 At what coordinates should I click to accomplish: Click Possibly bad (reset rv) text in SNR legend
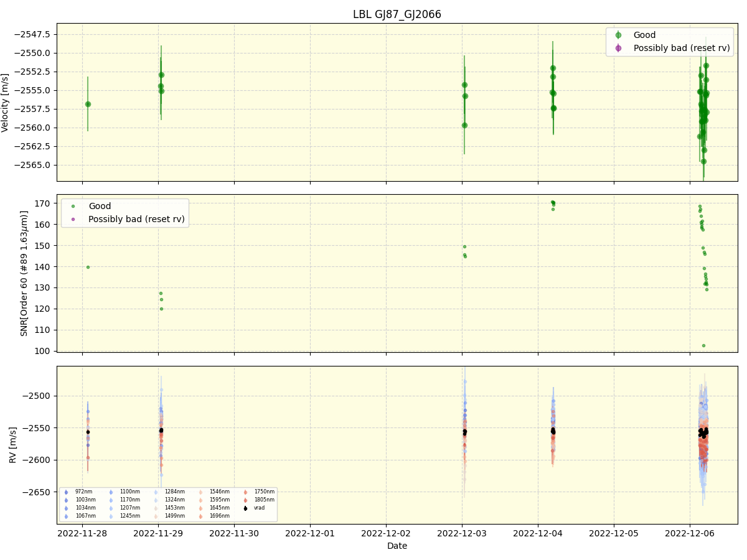[x=136, y=219]
